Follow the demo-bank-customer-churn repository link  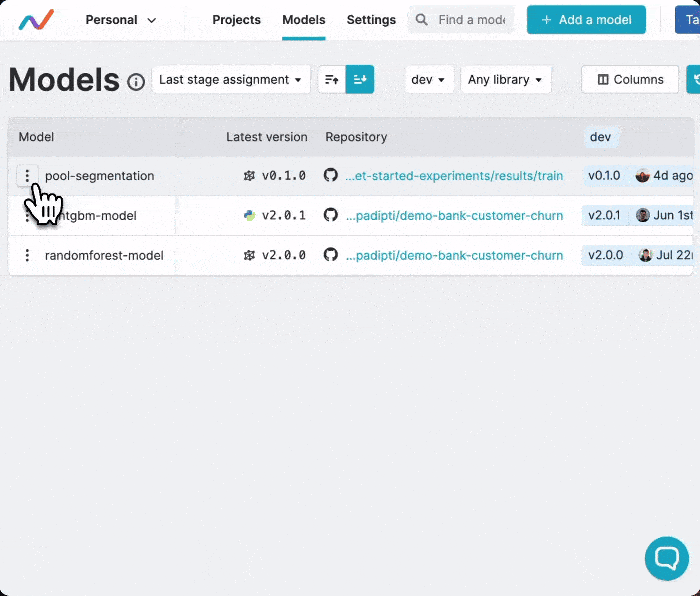pos(454,215)
